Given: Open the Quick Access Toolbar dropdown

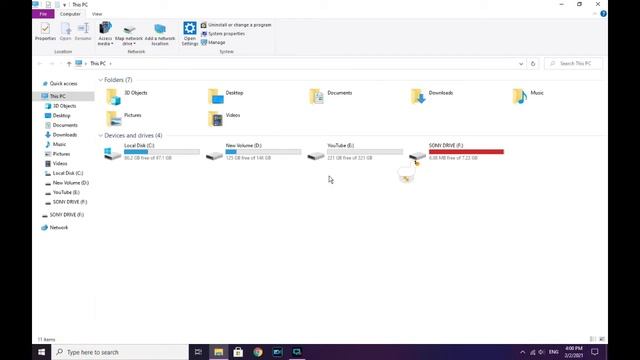Looking at the screenshot, I should pos(64,5).
